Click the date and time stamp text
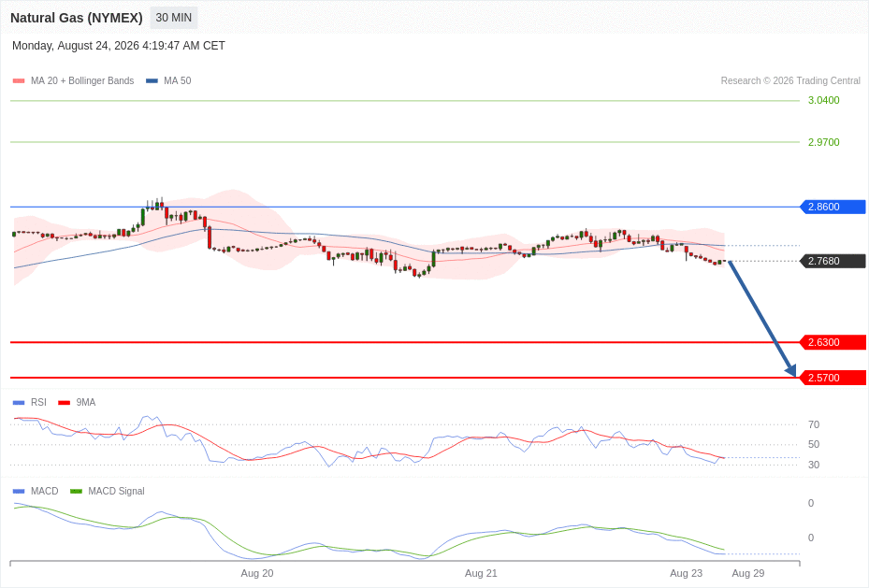 [x=119, y=46]
